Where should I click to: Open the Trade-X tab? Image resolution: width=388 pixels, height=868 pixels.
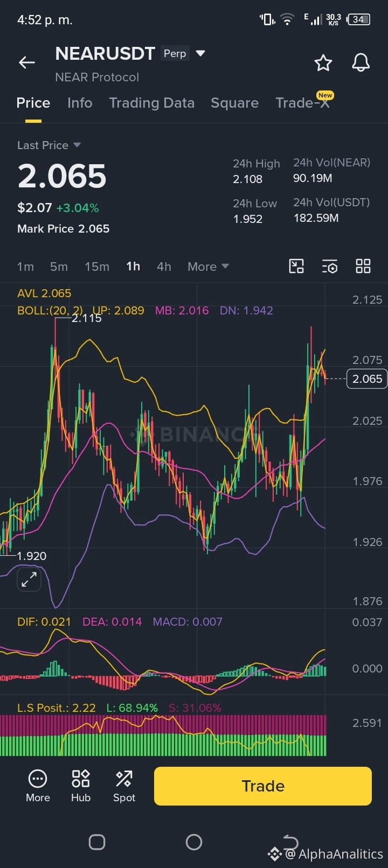tap(303, 102)
